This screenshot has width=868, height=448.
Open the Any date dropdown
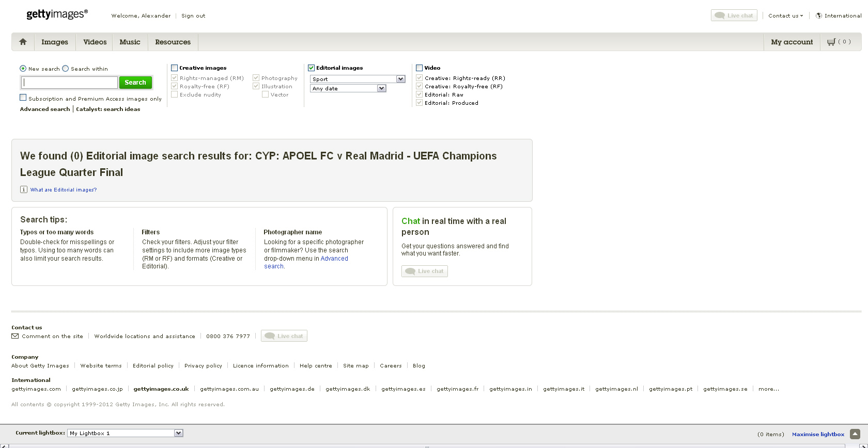point(348,88)
